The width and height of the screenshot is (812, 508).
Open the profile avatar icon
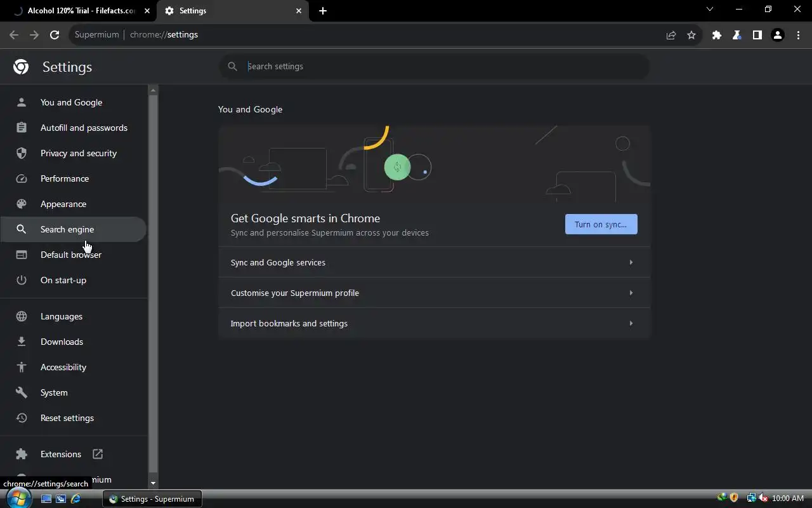click(778, 35)
